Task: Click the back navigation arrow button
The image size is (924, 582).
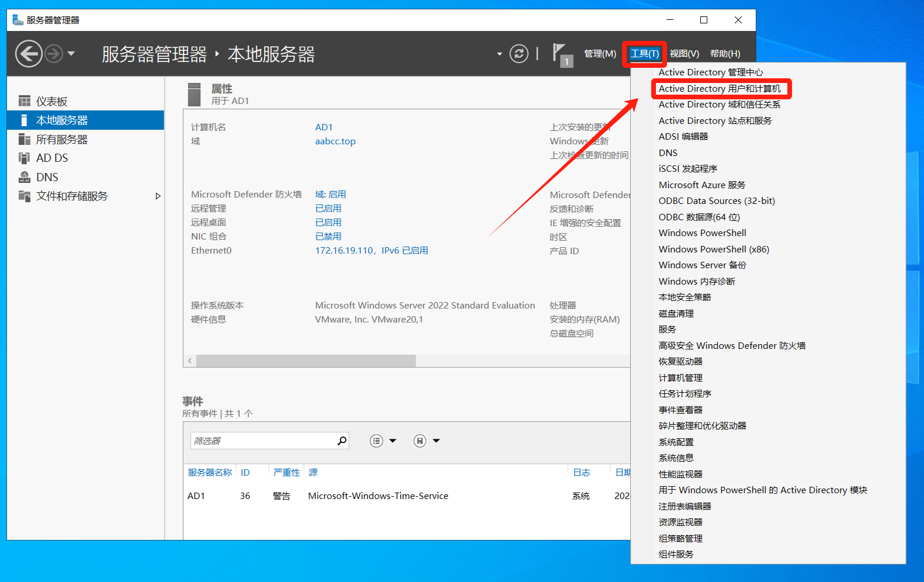Action: click(29, 54)
